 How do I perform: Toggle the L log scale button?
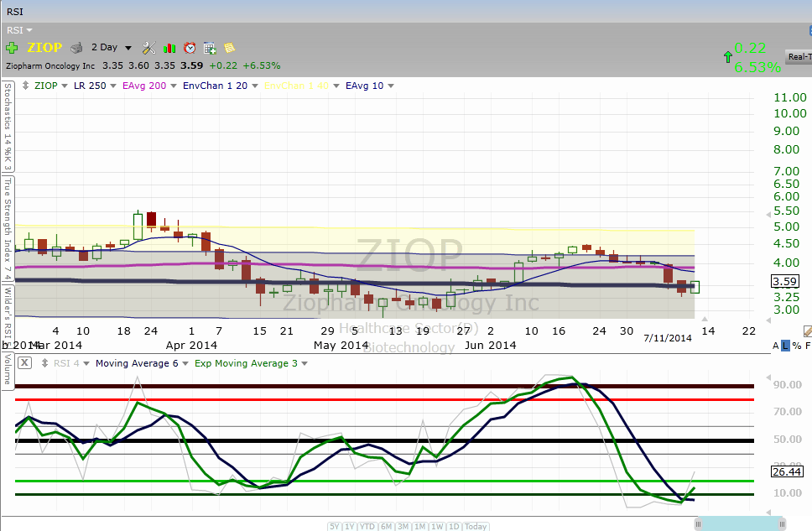786,346
